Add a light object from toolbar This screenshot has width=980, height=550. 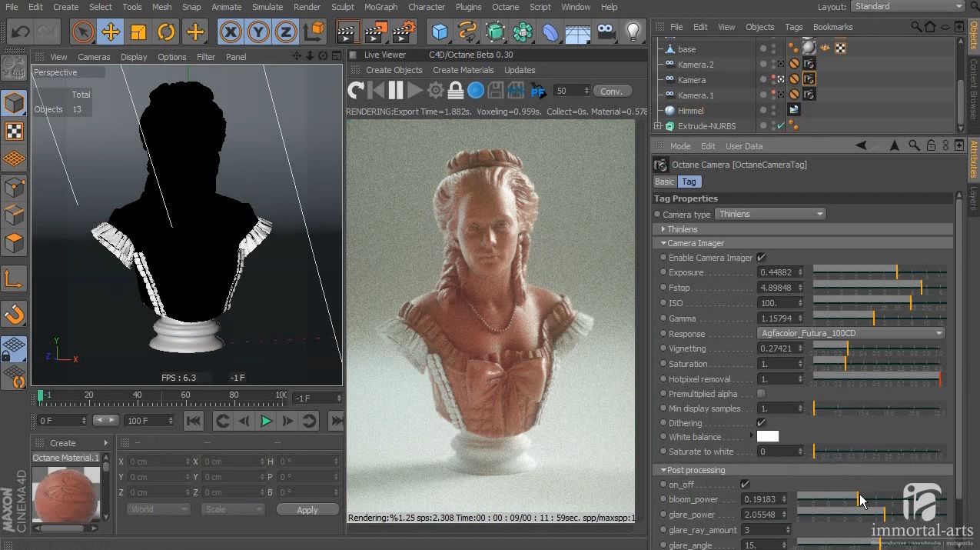633,32
